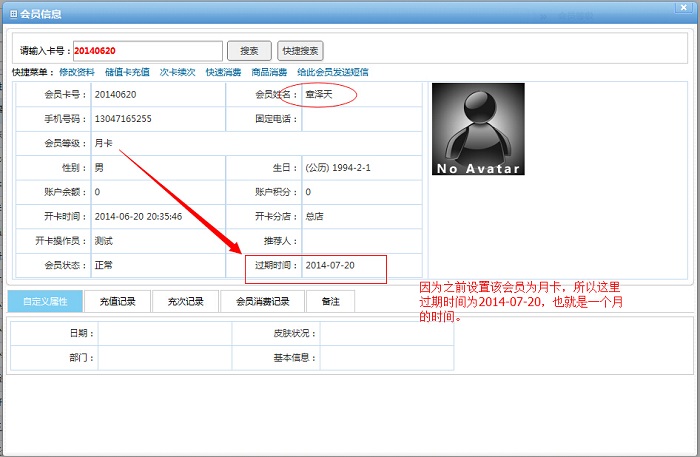Open the 修改资料 quick link
700x457 pixels.
pyautogui.click(x=77, y=72)
